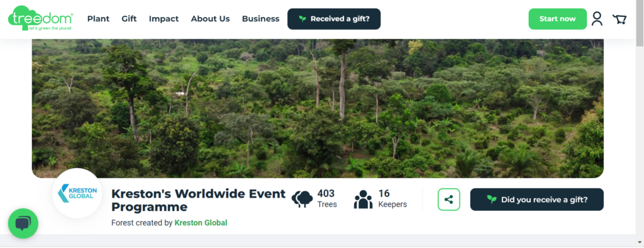Click the Kreston Global logo avatar
Screen dimensions: 644x248
(x=77, y=193)
